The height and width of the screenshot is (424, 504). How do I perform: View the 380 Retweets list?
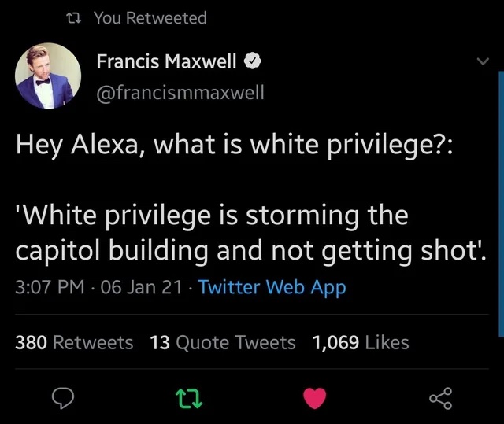[x=75, y=342]
